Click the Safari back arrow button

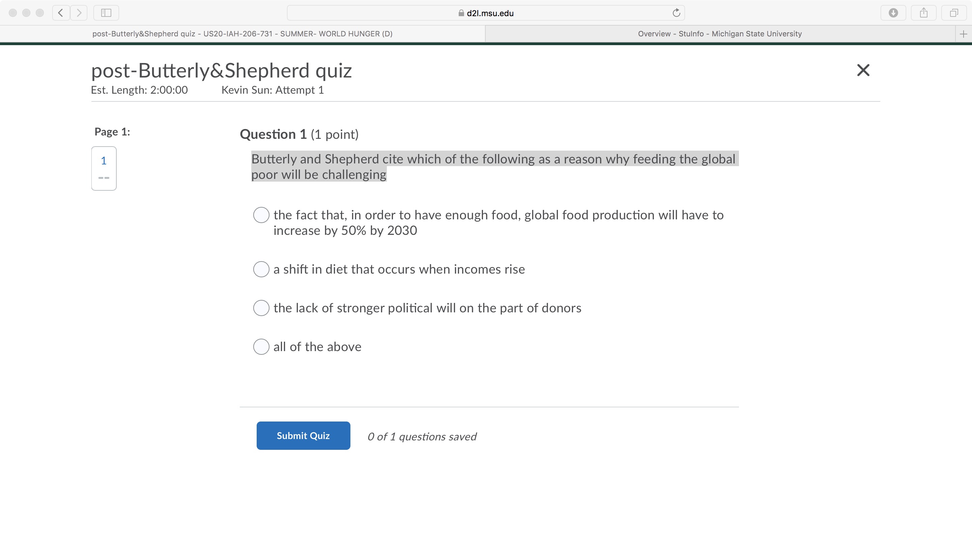(61, 13)
